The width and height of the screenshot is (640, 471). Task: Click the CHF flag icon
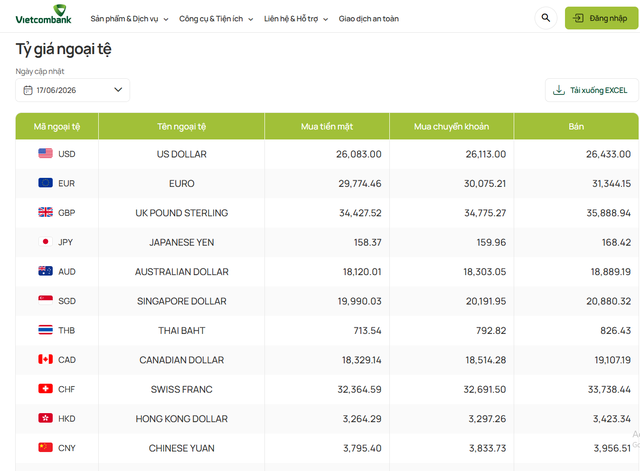click(x=45, y=389)
